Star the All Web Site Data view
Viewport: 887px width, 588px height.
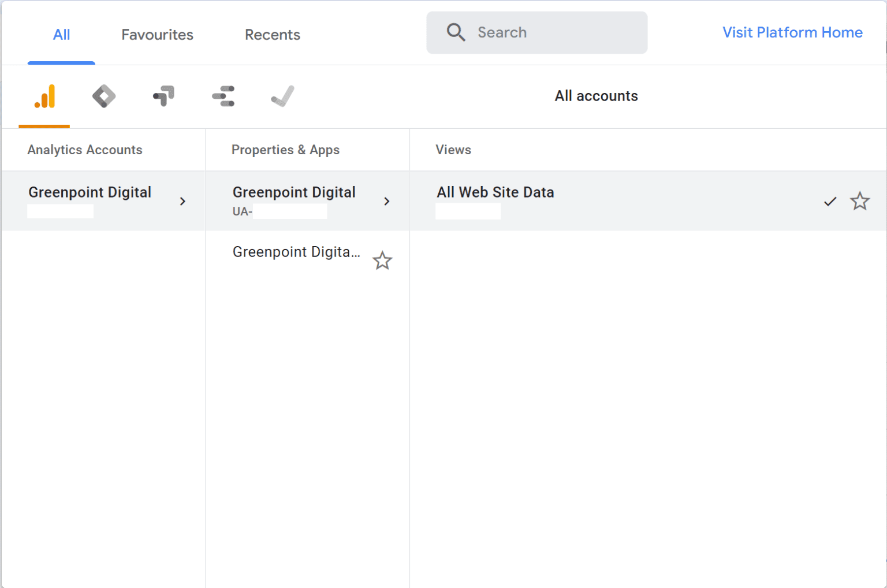pyautogui.click(x=860, y=201)
